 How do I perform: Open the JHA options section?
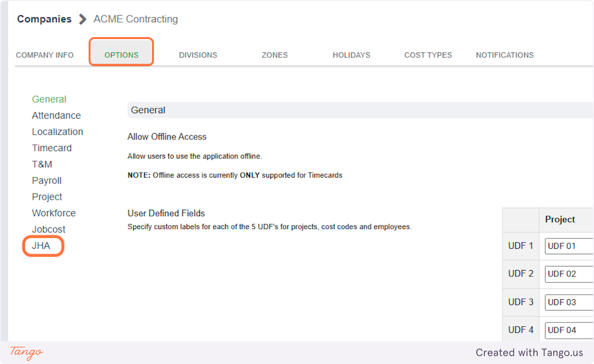(x=41, y=246)
